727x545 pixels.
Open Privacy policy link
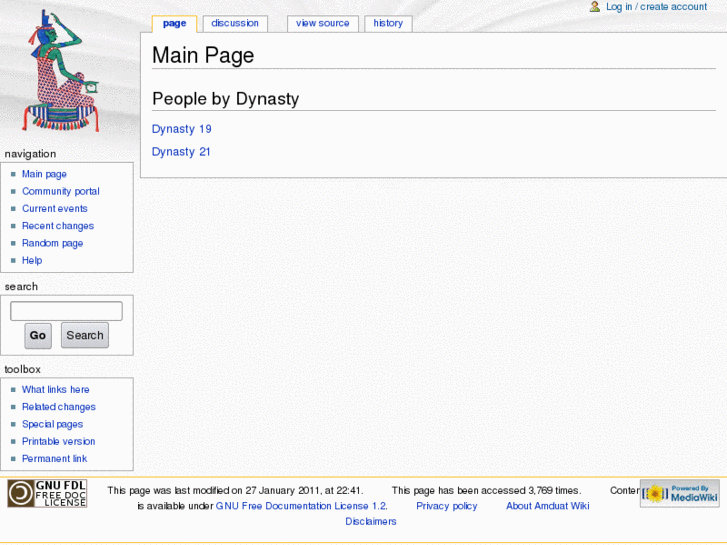[446, 506]
